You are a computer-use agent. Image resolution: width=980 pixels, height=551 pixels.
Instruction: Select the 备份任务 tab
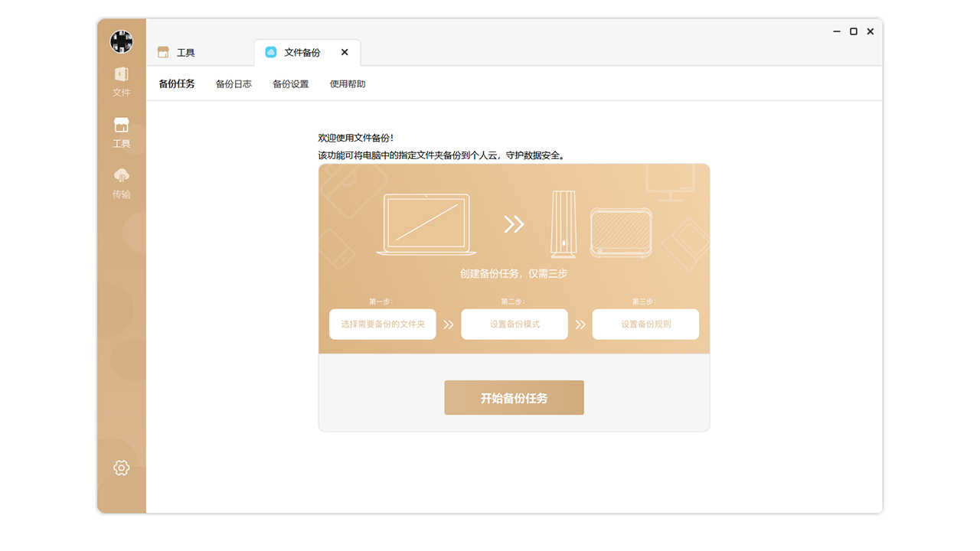pyautogui.click(x=177, y=84)
